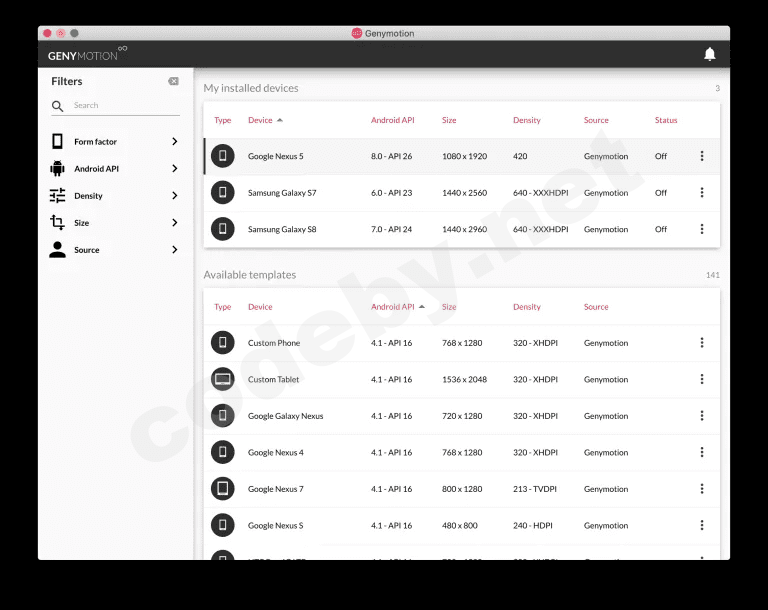This screenshot has height=610, width=768.
Task: Select the Custom Tablet template name
Action: point(273,379)
